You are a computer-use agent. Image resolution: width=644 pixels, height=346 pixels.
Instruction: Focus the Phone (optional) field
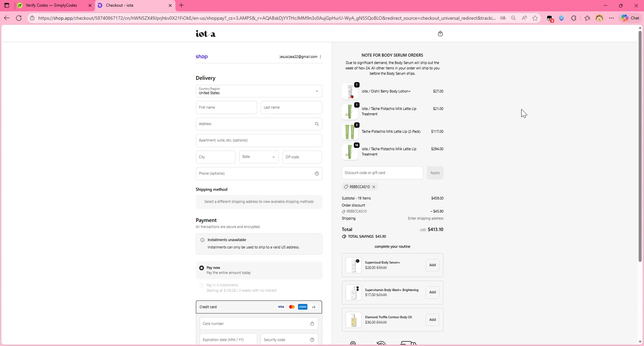pyautogui.click(x=259, y=173)
